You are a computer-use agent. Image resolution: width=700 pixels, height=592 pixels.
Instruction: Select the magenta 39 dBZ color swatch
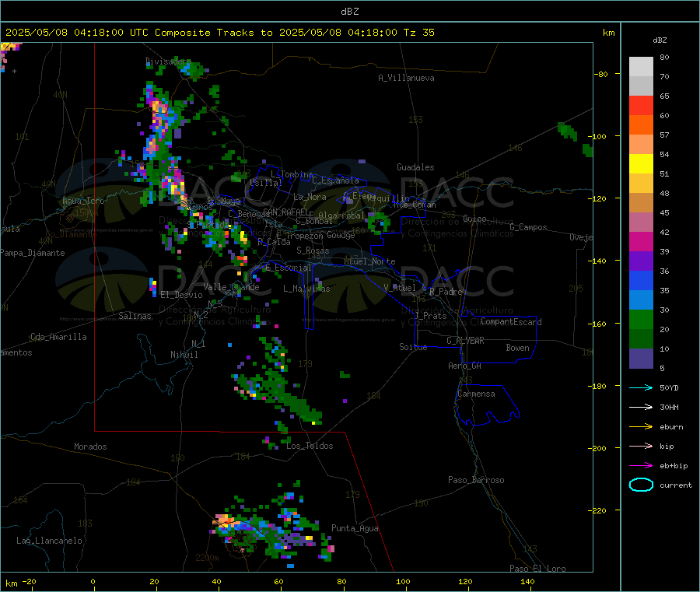(641, 241)
